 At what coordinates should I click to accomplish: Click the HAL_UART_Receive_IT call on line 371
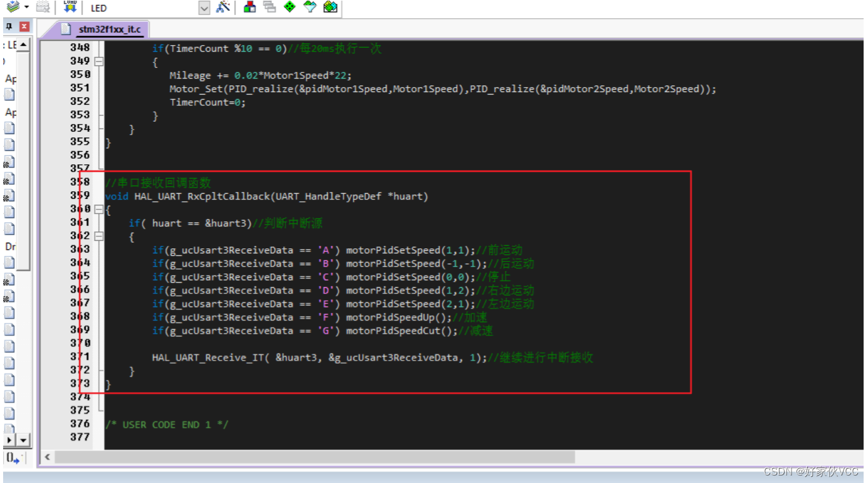(320, 358)
